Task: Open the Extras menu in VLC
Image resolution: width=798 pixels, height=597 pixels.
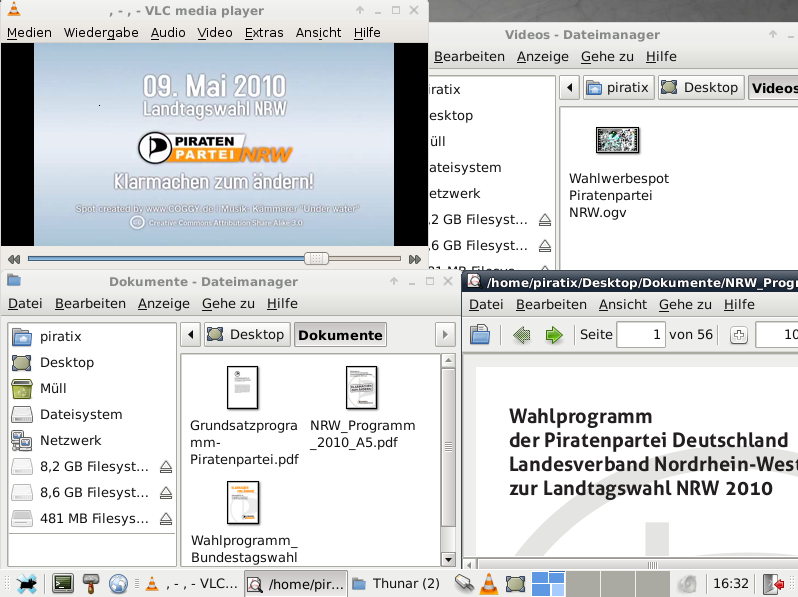Action: coord(264,33)
